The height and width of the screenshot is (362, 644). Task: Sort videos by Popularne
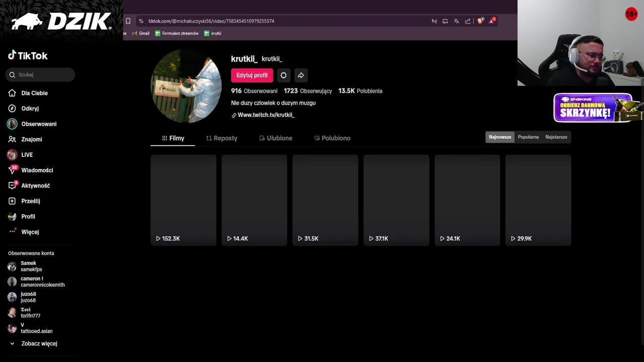(x=528, y=137)
